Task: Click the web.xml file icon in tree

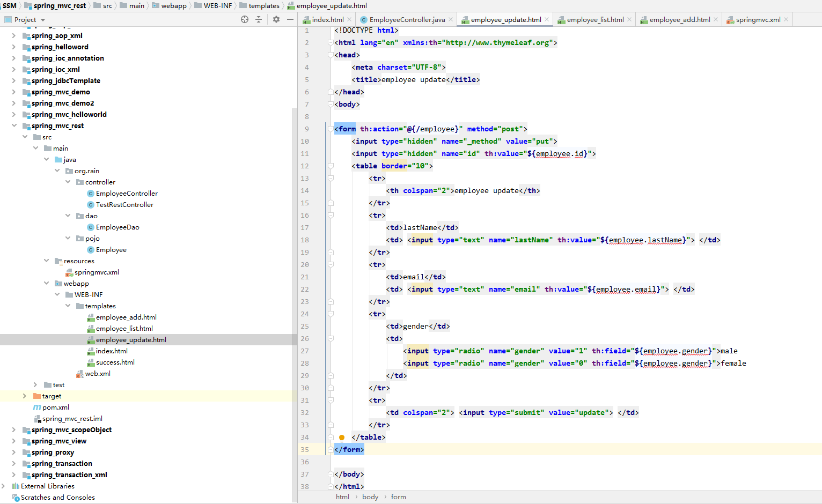Action: click(x=80, y=374)
